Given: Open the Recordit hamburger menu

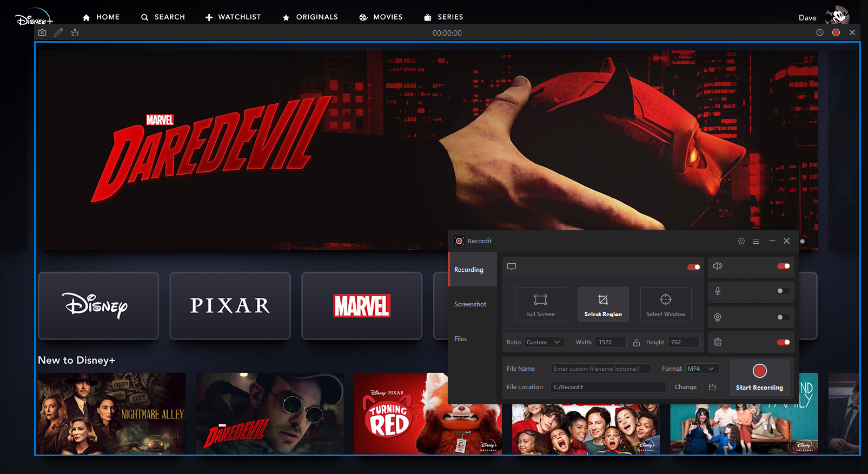Looking at the screenshot, I should [756, 241].
